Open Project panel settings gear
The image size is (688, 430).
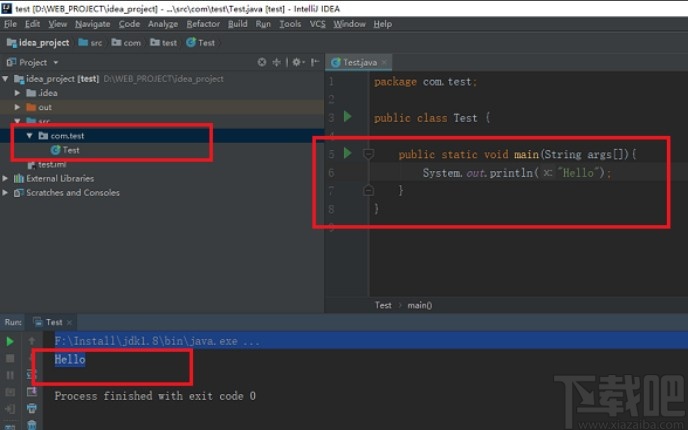(297, 62)
